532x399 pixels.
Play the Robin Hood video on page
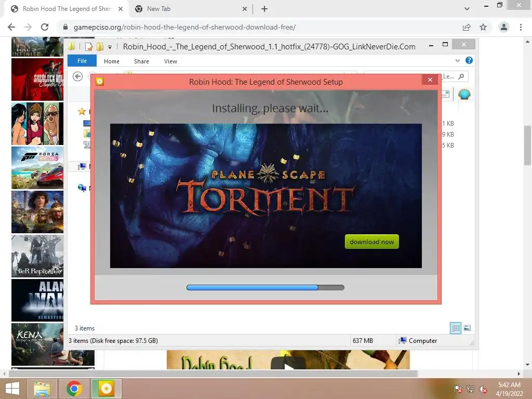pos(288,364)
